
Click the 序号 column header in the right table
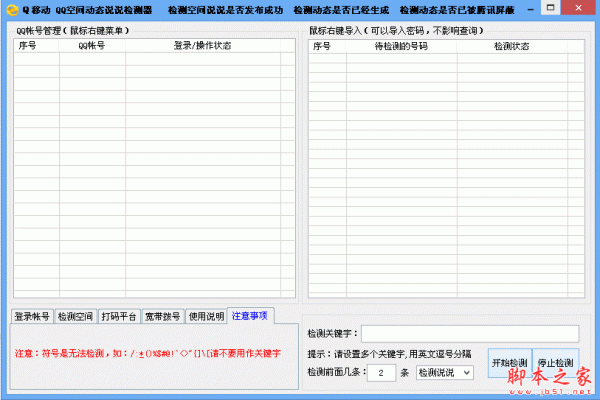point(327,47)
